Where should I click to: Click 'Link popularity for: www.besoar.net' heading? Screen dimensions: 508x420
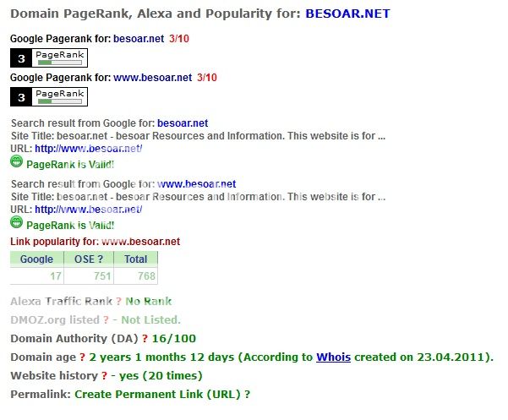95,242
